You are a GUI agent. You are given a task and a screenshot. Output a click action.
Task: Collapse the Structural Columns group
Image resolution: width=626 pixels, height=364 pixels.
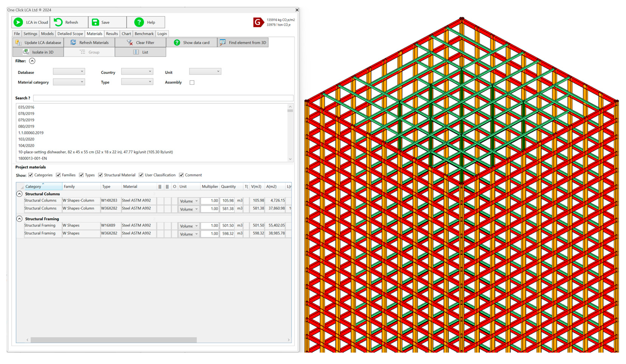[x=19, y=194]
